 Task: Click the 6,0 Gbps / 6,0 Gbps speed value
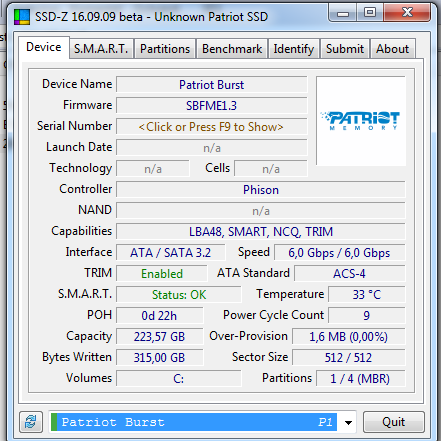(340, 253)
